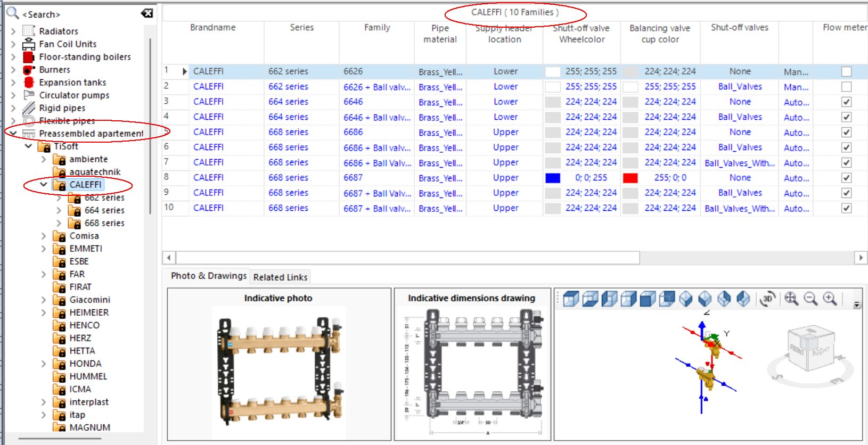The image size is (868, 445).
Task: Uncheck flow meter for family 6686 + Ball Valves_With
Action: 846,163
